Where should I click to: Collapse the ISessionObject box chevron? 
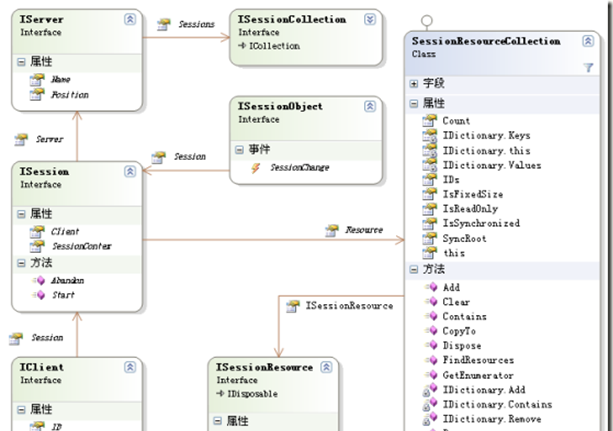pos(370,106)
